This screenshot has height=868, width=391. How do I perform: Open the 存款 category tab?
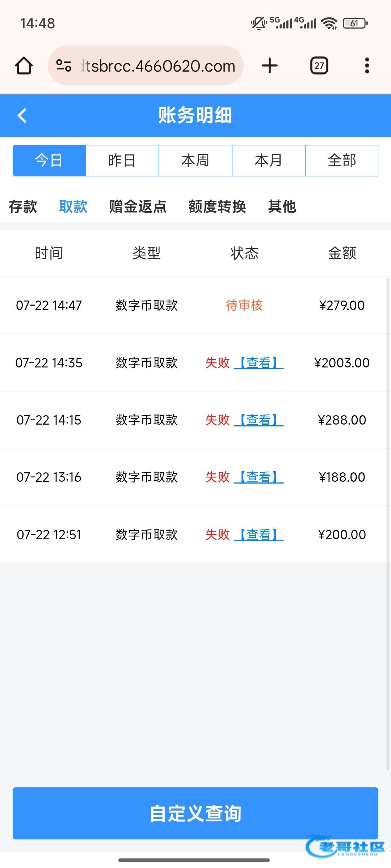pyautogui.click(x=23, y=207)
